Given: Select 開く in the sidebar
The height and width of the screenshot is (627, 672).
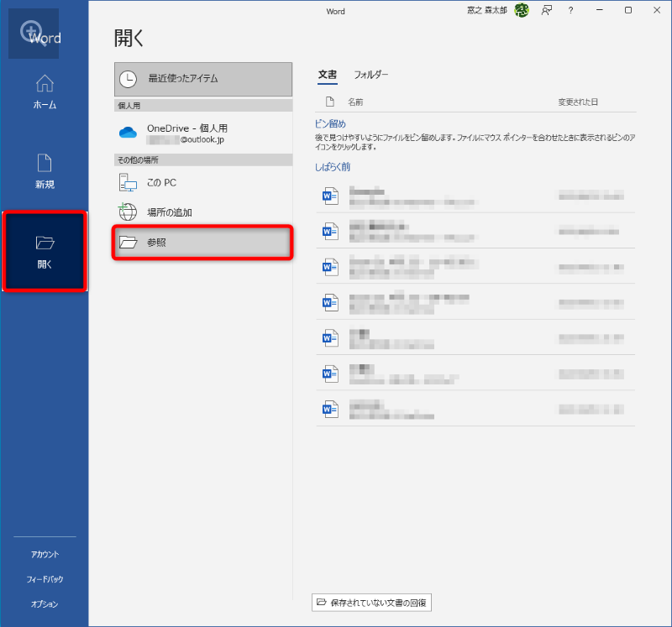Looking at the screenshot, I should (45, 252).
